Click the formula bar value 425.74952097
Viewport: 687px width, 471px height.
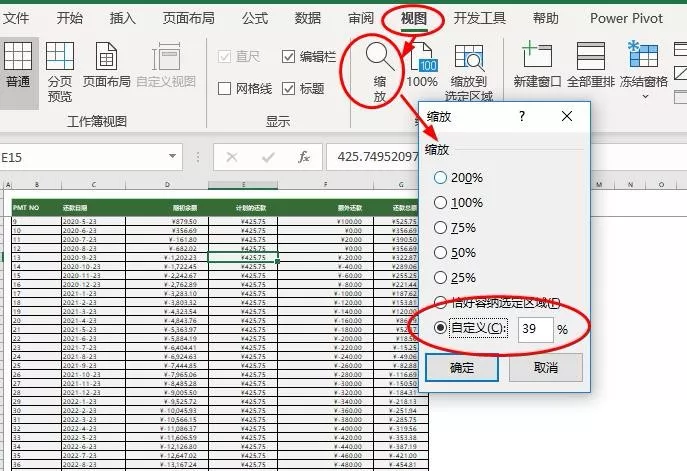coord(377,156)
